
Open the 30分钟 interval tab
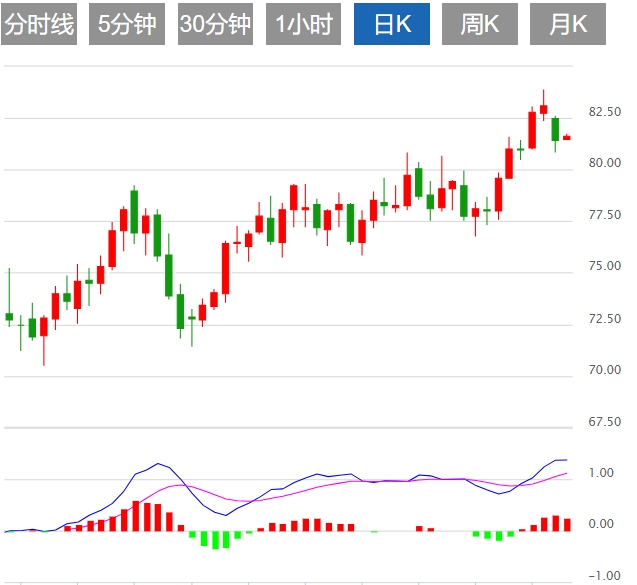point(215,25)
